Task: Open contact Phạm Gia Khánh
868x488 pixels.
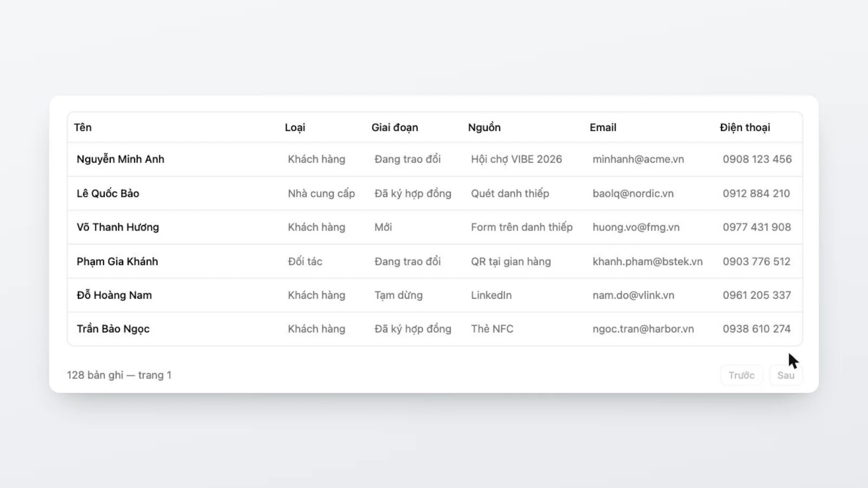Action: (117, 261)
